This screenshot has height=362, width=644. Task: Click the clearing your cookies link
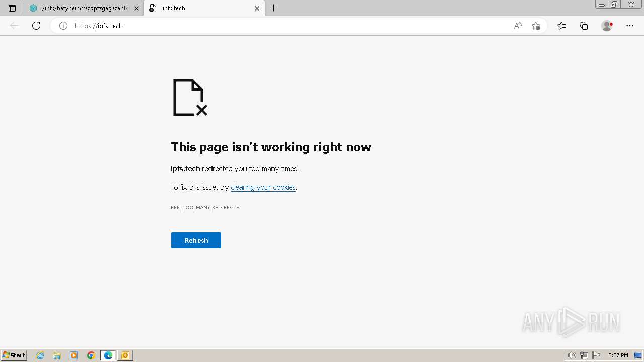pos(263,187)
